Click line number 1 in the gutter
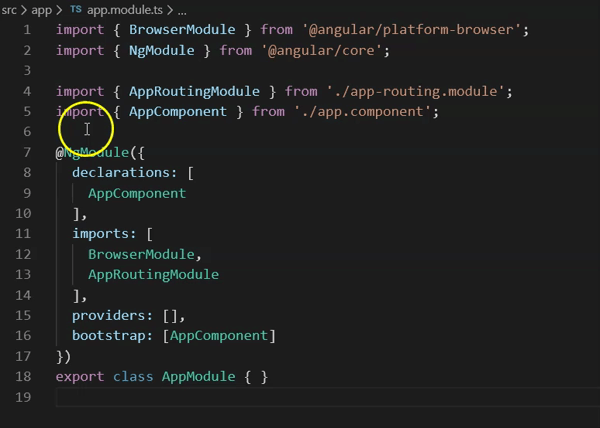Viewport: 600px width, 428px height. [27, 30]
